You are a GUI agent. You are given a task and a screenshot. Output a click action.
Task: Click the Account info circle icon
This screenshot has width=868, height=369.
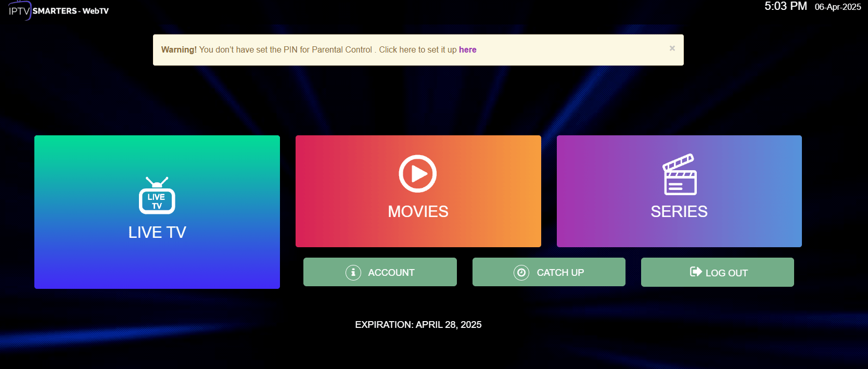[353, 272]
